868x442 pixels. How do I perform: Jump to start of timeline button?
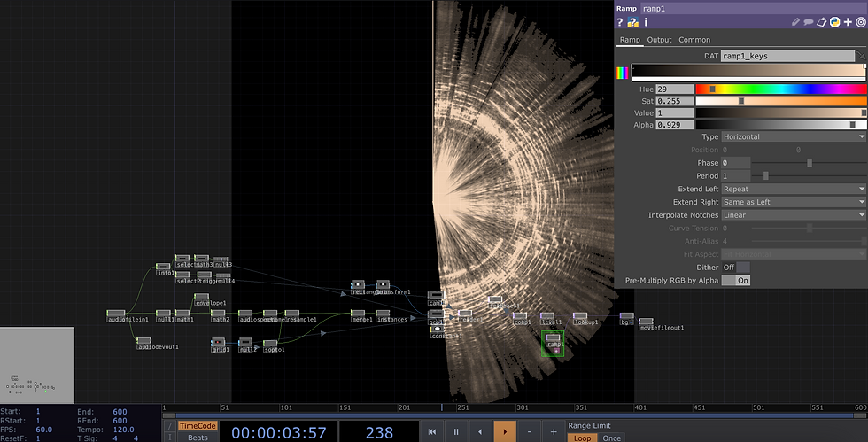432,431
